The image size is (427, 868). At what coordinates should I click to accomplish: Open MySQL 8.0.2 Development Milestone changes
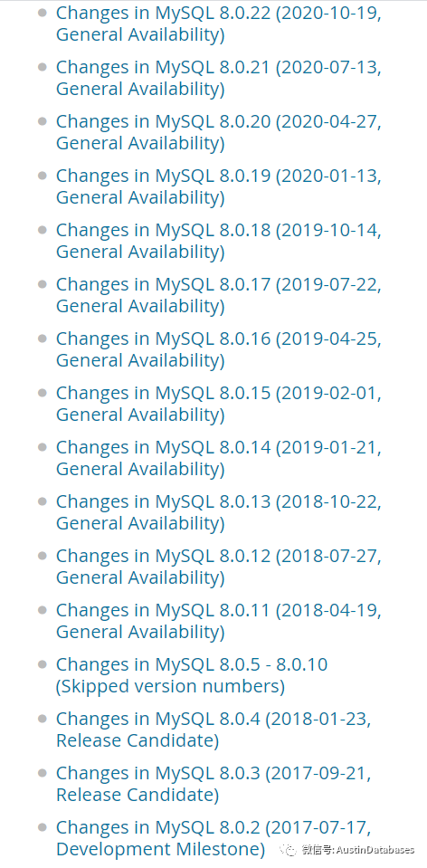(213, 837)
